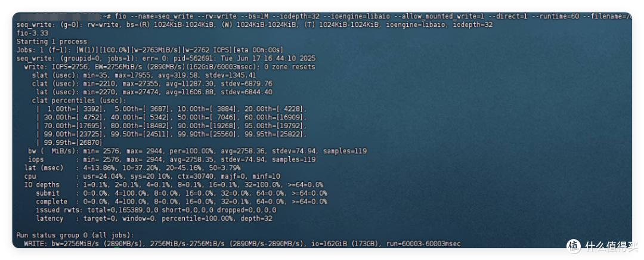Click the 'submit' row label

(x=48, y=193)
